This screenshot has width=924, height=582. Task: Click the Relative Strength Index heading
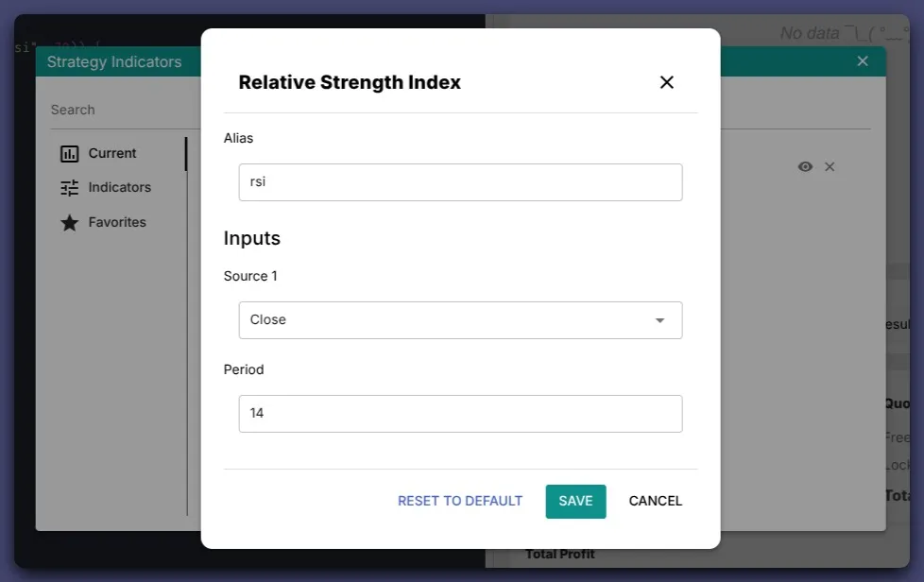pos(350,82)
